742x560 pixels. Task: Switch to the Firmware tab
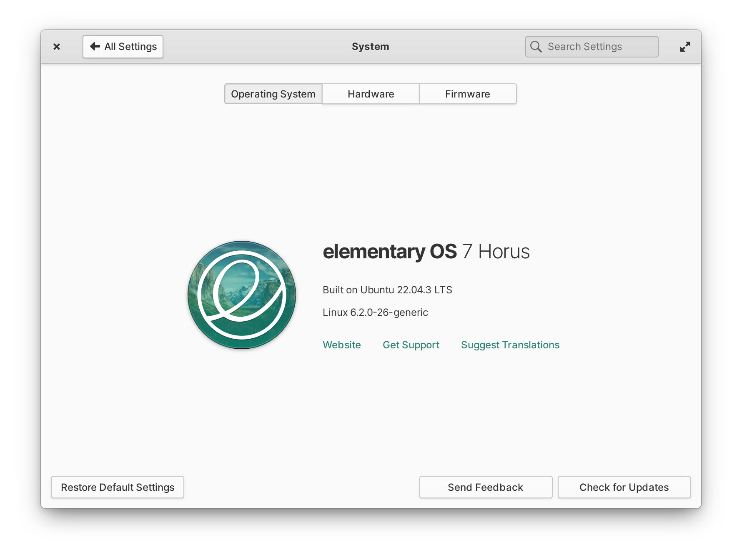click(x=467, y=94)
